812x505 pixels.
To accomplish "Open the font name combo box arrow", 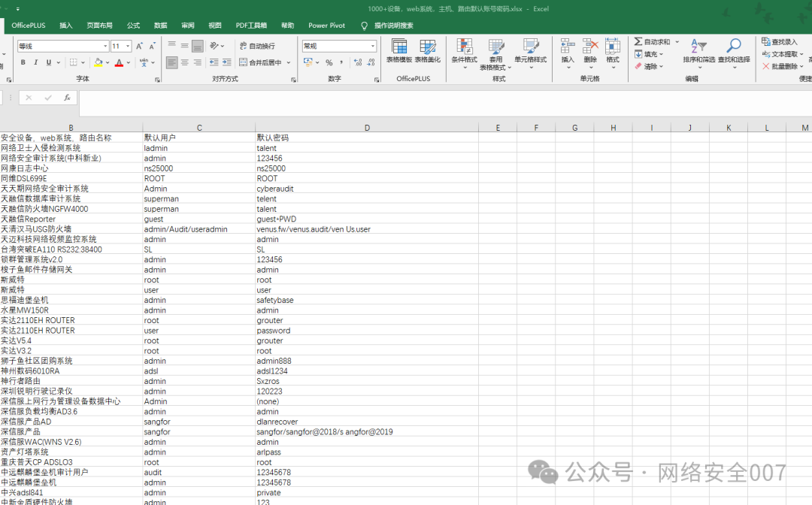I will [x=105, y=46].
